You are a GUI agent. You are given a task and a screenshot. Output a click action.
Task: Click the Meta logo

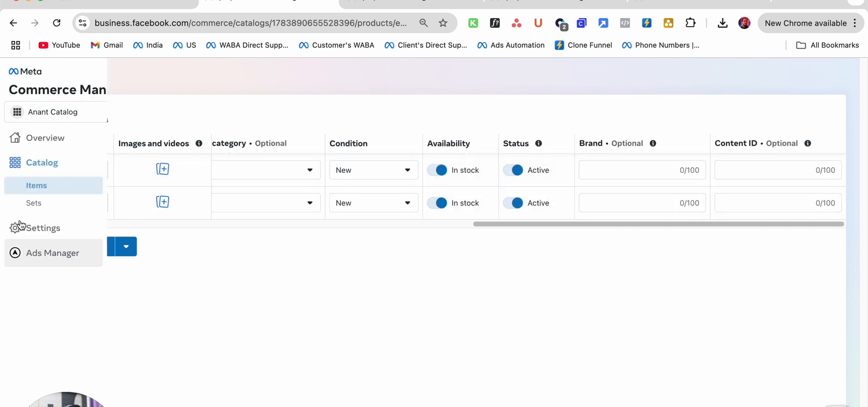pyautogui.click(x=25, y=71)
